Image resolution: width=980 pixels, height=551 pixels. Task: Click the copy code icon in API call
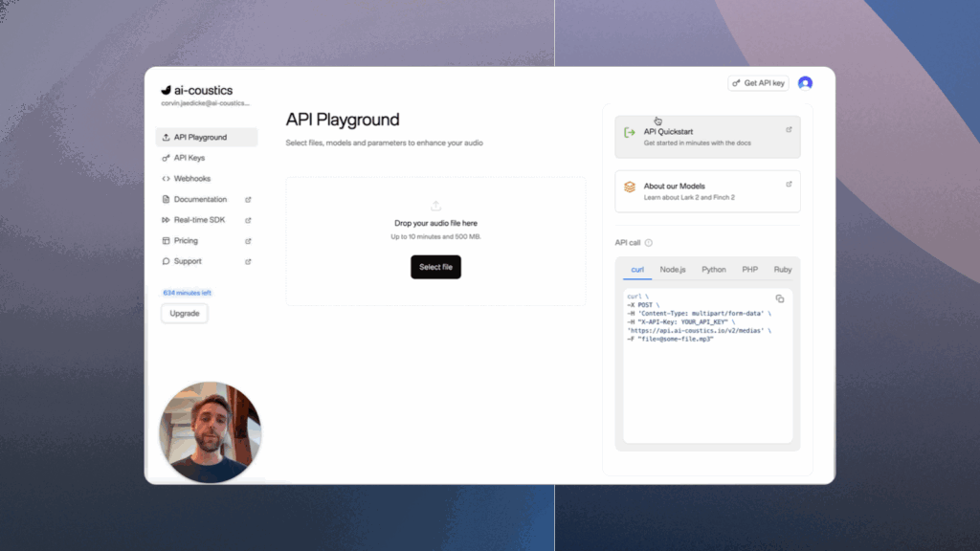(779, 298)
